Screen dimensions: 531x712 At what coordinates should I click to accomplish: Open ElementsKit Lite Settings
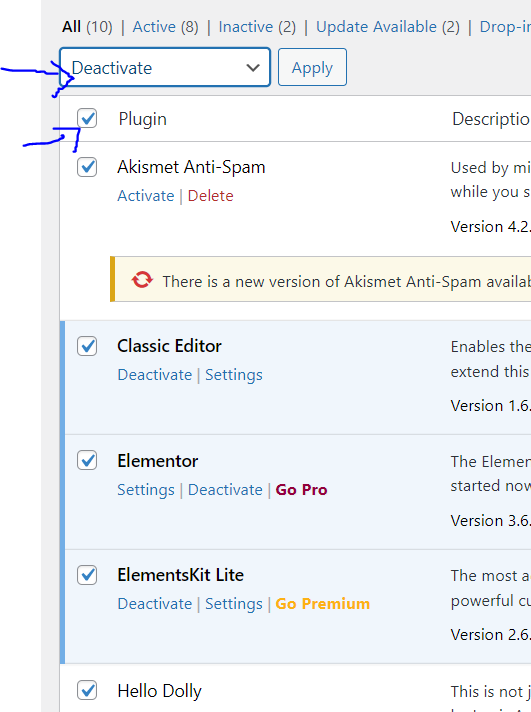[234, 603]
